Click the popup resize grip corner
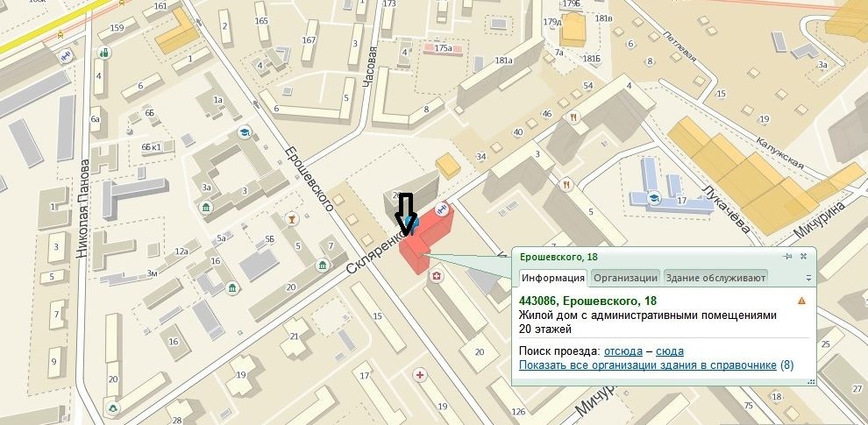 coord(812,381)
